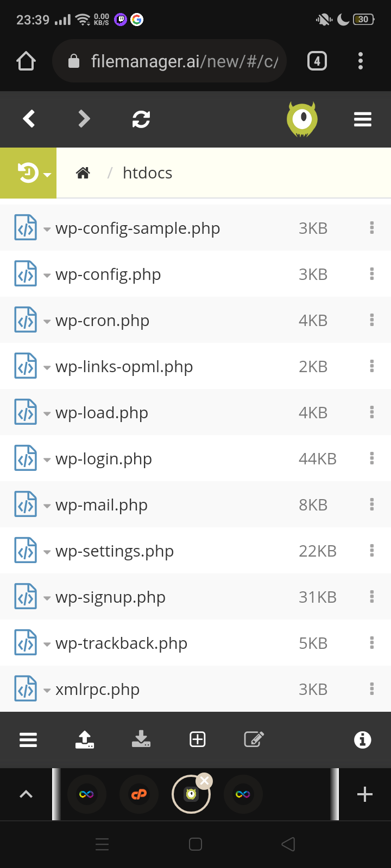Go to home folder in breadcrumb

(83, 173)
